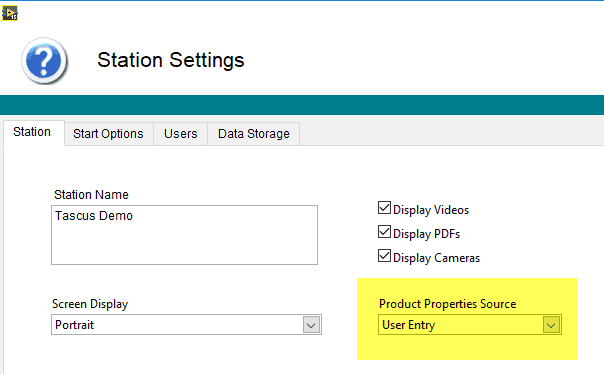Select the Data Storage tab
The image size is (604, 374).
pos(253,134)
